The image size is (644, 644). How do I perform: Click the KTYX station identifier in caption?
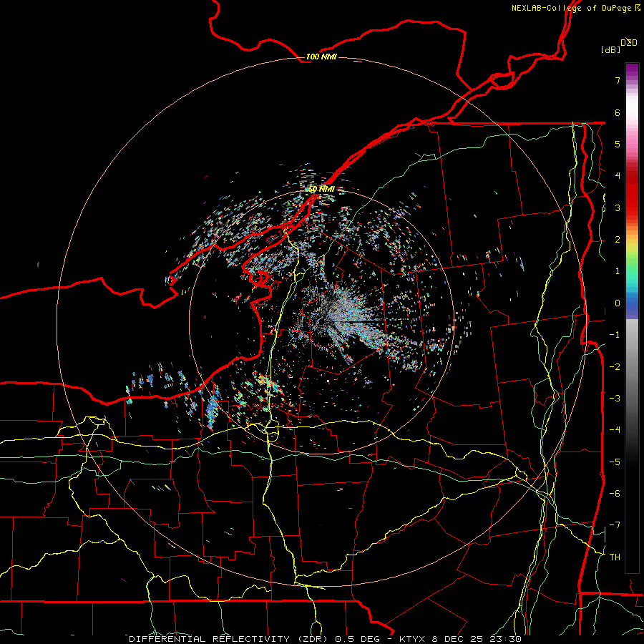click(414, 639)
